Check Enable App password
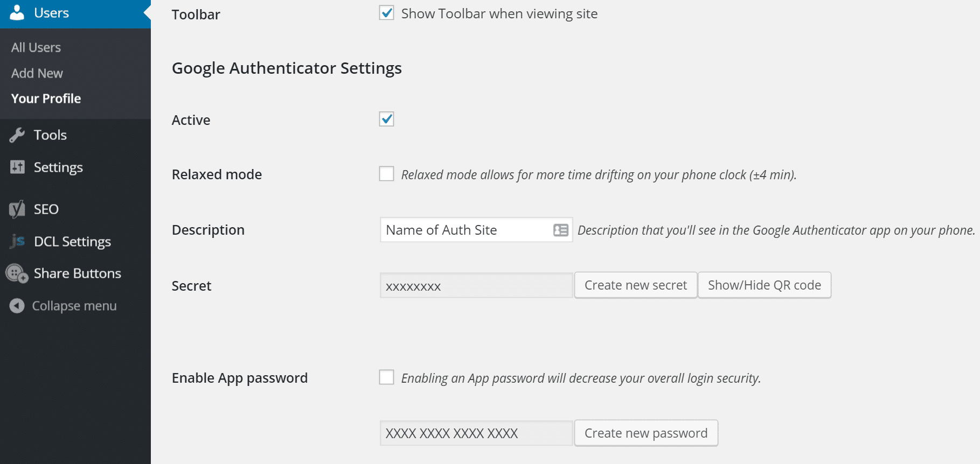Viewport: 980px width, 464px height. tap(386, 377)
